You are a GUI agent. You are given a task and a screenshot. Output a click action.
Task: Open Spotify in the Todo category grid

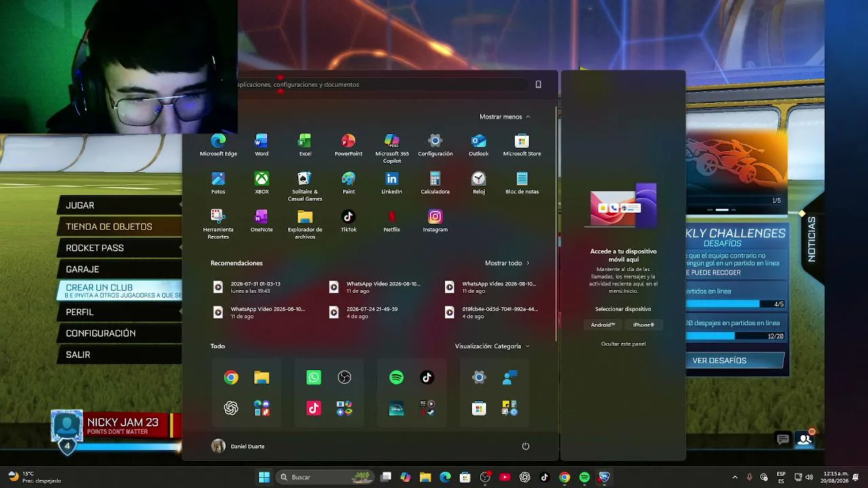(396, 378)
